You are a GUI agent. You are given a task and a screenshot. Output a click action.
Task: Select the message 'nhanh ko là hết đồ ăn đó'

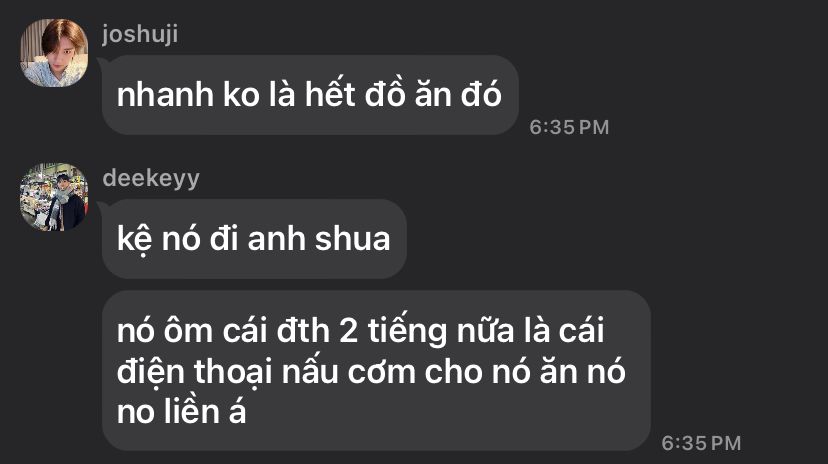pos(310,95)
